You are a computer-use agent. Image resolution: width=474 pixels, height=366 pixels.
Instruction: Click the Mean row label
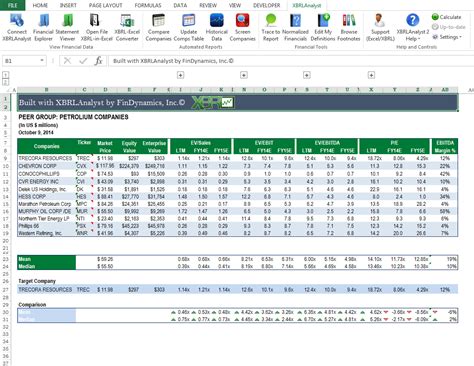tap(46, 259)
